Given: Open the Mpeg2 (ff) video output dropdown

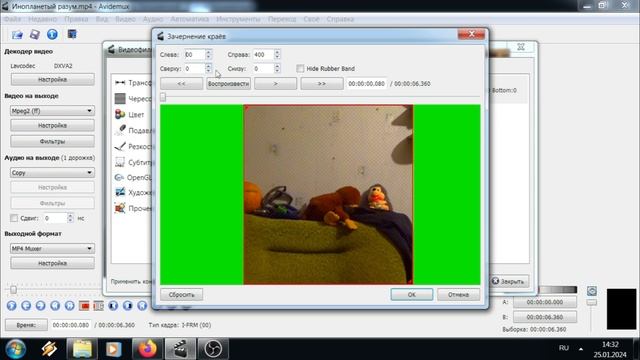Looking at the screenshot, I should pos(52,111).
